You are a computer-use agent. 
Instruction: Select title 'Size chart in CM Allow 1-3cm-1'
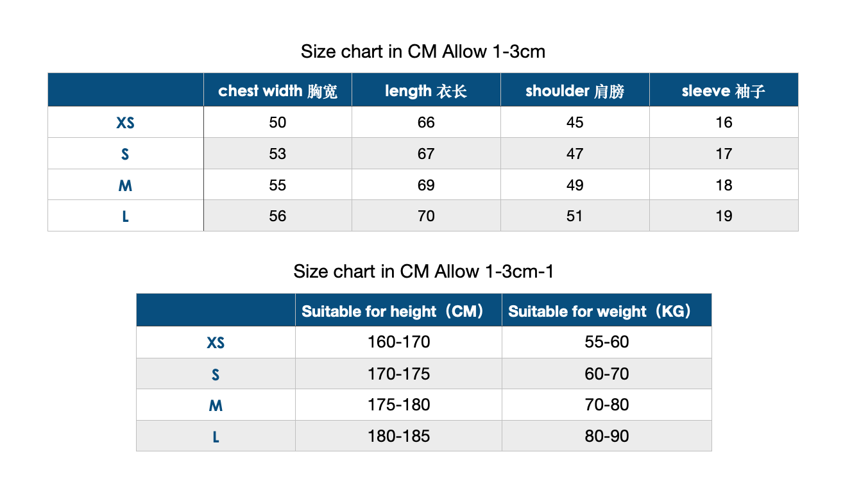coord(423,271)
